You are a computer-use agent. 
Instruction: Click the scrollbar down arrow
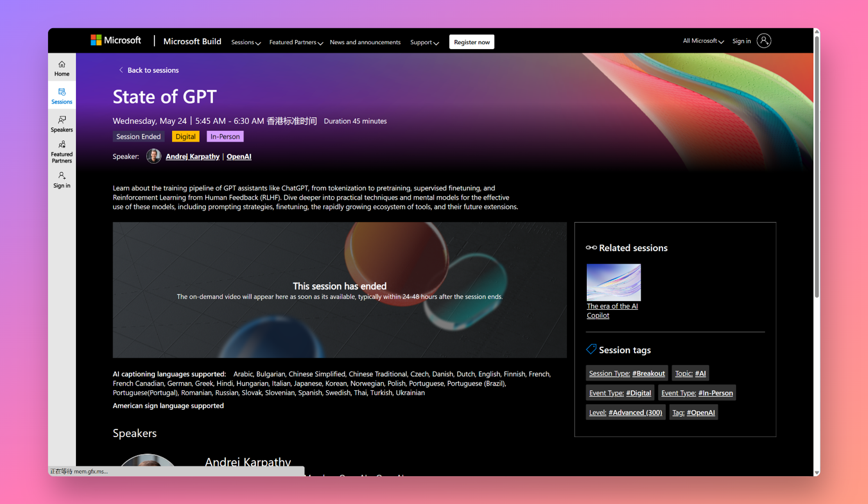coord(817,473)
